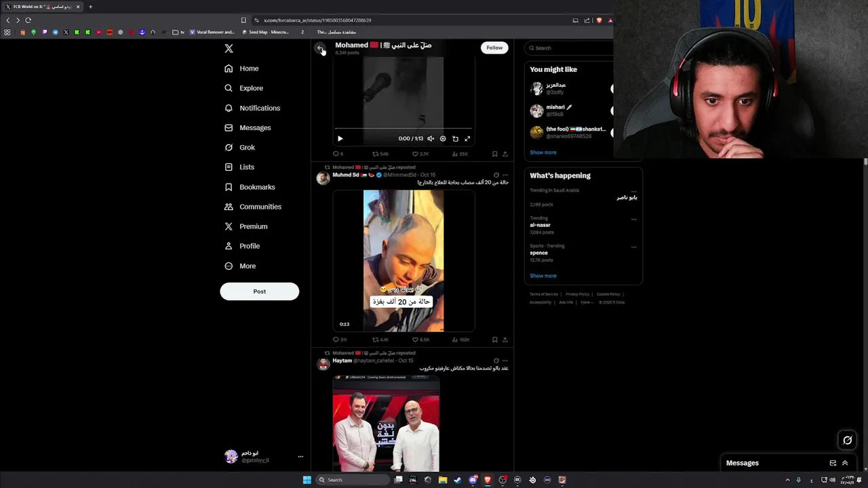Share the first video post
This screenshot has height=488, width=868.
click(505, 154)
